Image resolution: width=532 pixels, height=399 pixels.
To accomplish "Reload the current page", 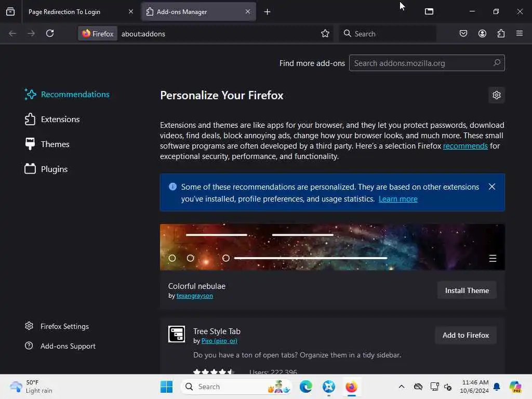I will point(50,33).
